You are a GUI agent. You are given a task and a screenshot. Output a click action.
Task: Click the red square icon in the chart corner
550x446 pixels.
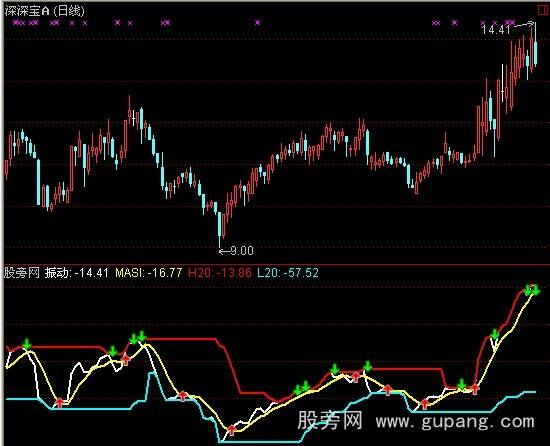tap(543, 10)
